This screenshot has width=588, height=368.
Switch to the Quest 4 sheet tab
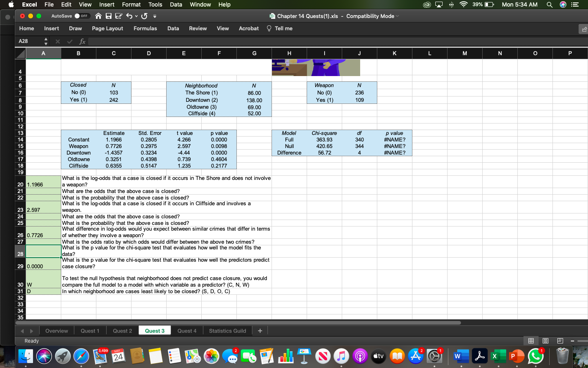point(187,330)
